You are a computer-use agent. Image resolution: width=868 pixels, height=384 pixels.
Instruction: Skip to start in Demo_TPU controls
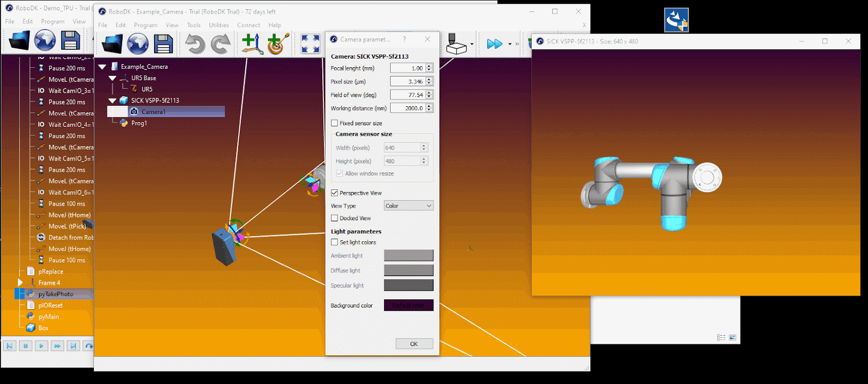[9, 345]
